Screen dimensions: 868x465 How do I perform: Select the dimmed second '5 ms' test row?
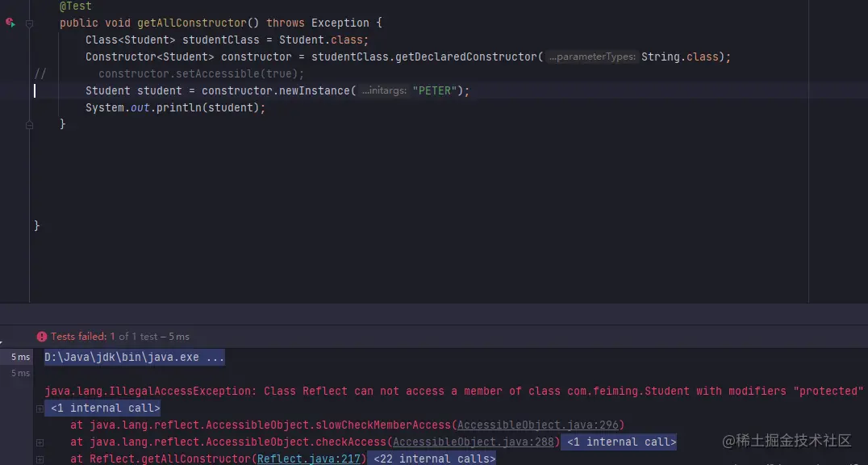(x=17, y=373)
